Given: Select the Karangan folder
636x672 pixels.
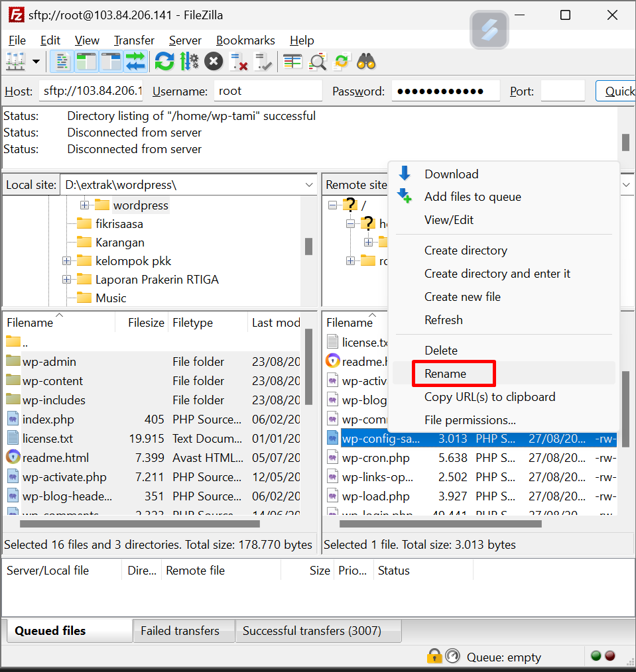Looking at the screenshot, I should point(119,243).
